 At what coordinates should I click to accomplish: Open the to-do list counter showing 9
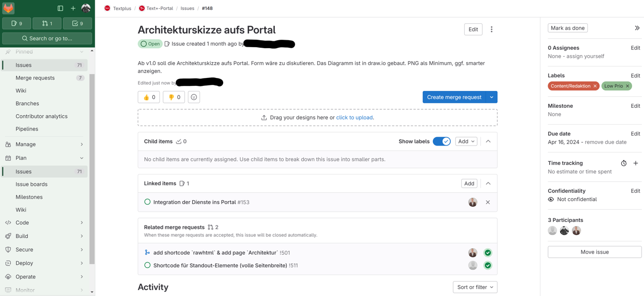point(78,23)
